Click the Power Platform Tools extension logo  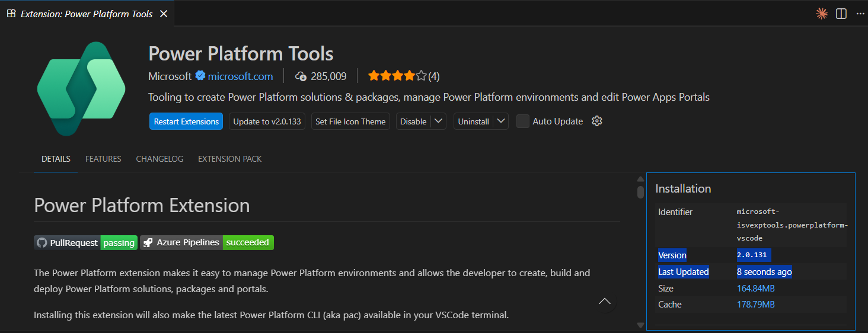click(x=81, y=89)
